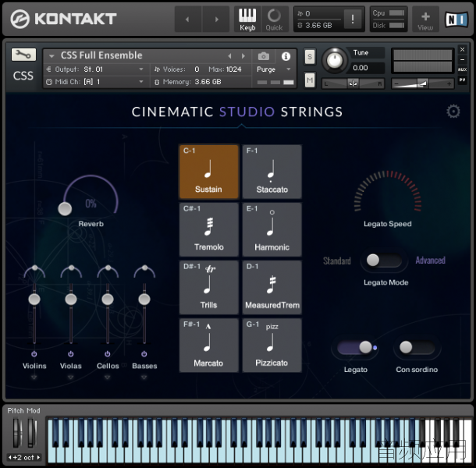
Task: Expand the options below Cellos
Action: (108, 378)
